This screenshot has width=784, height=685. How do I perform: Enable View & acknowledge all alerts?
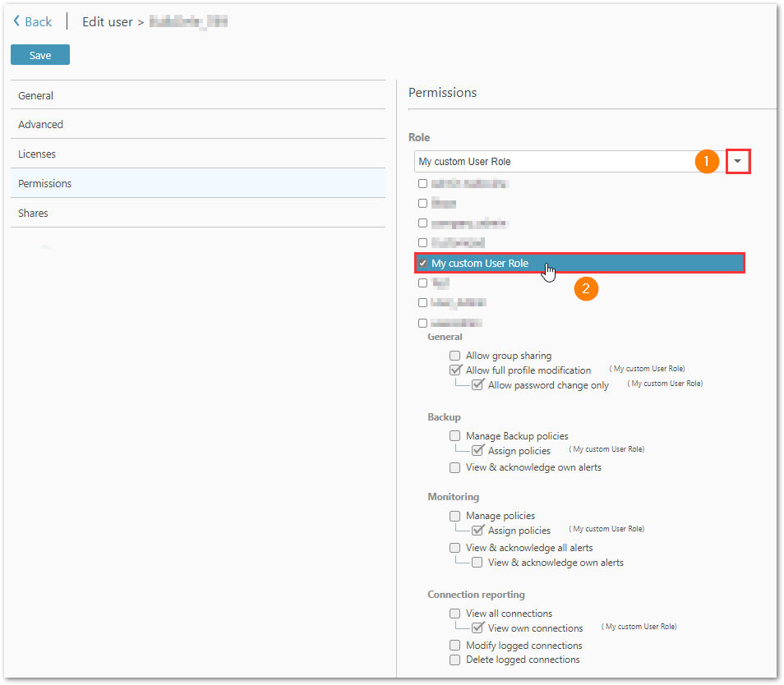[454, 548]
